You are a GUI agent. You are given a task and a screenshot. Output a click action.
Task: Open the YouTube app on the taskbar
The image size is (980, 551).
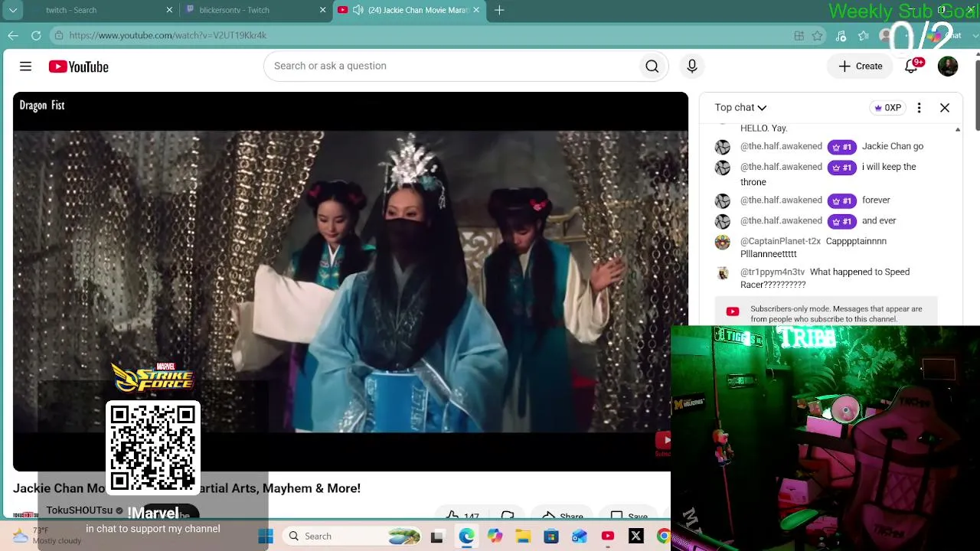tap(608, 536)
